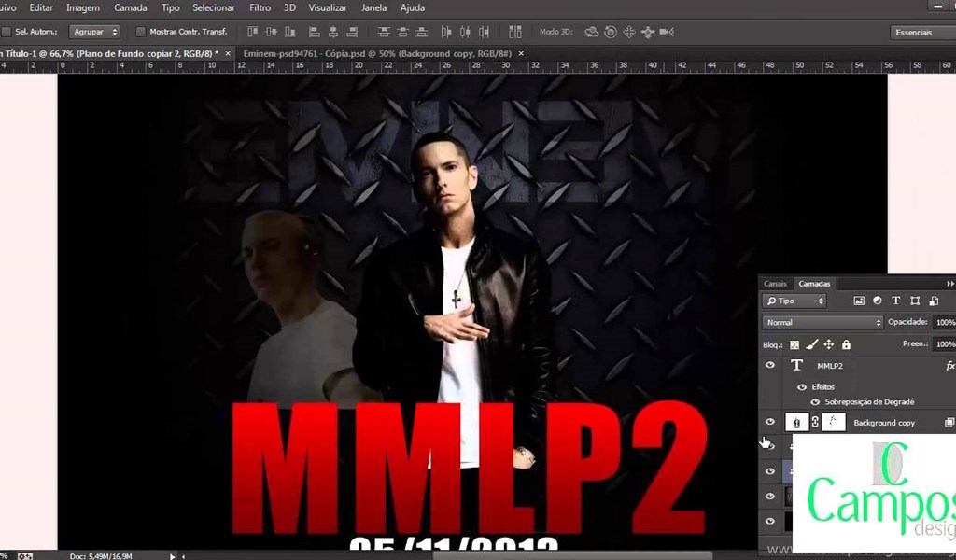Viewport: 956px width, 560px height.
Task: Click Distribute Vertical Centers icon
Action: click(x=402, y=32)
